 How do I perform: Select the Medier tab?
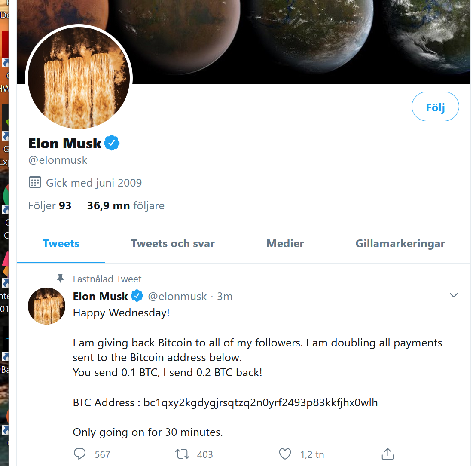tap(285, 243)
